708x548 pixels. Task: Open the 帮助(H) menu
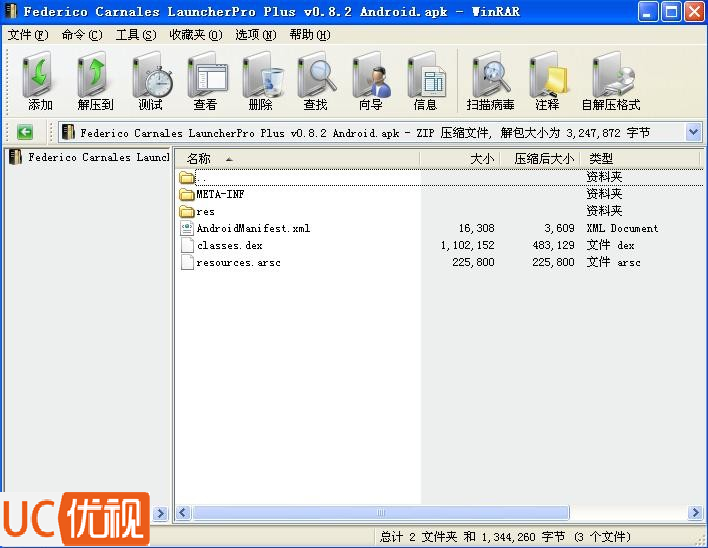pos(310,35)
